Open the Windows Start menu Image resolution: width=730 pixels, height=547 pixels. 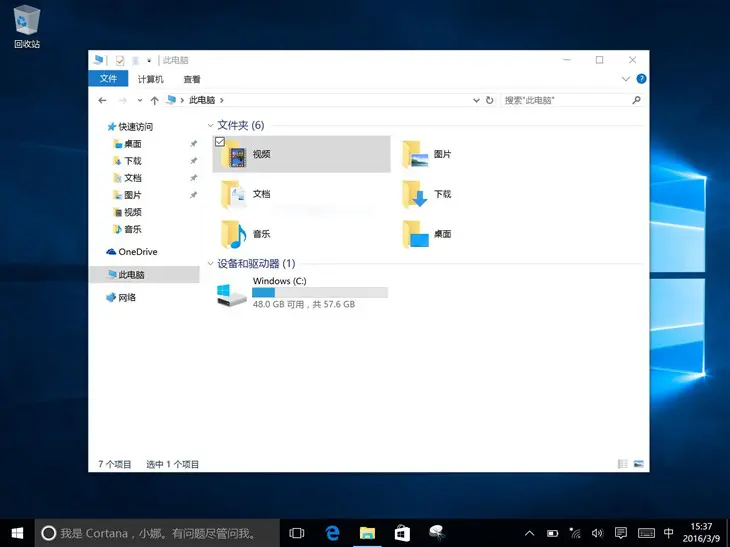(17, 533)
